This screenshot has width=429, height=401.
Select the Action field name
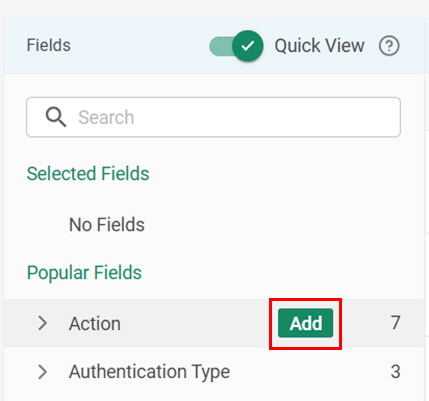point(95,323)
